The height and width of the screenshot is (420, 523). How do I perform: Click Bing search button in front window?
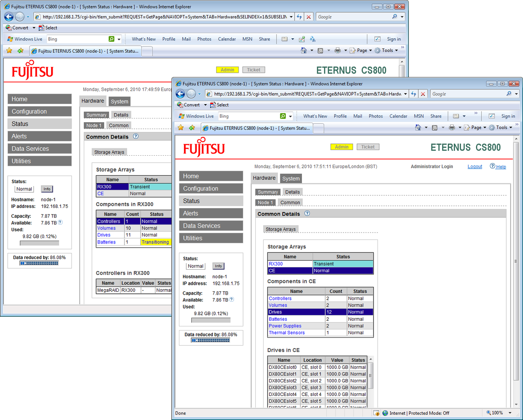283,116
